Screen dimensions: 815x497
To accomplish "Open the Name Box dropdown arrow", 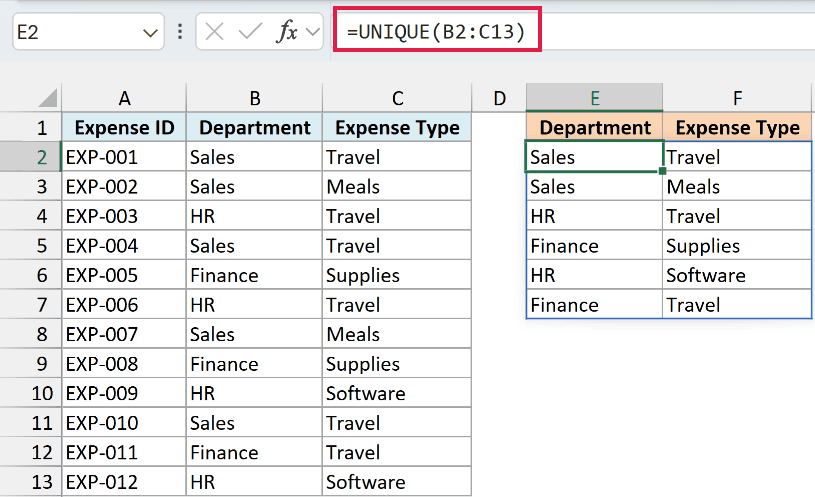I will tap(150, 33).
